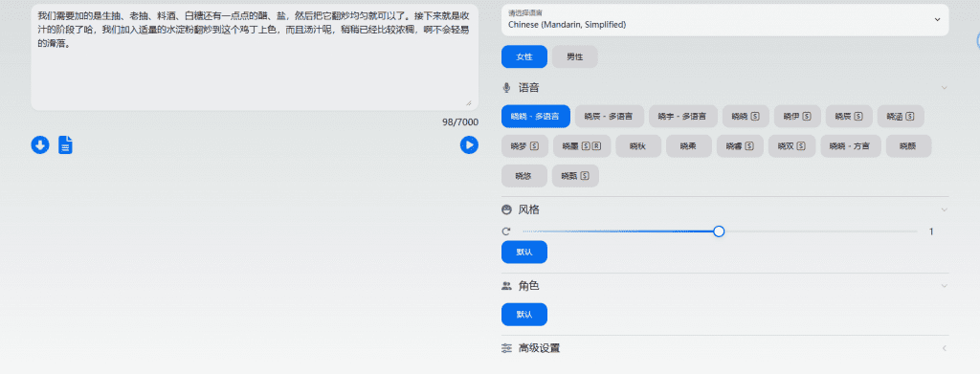Screen dimensions: 980x374
Task: Expand the 高级设置 section arrow
Action: 944,348
